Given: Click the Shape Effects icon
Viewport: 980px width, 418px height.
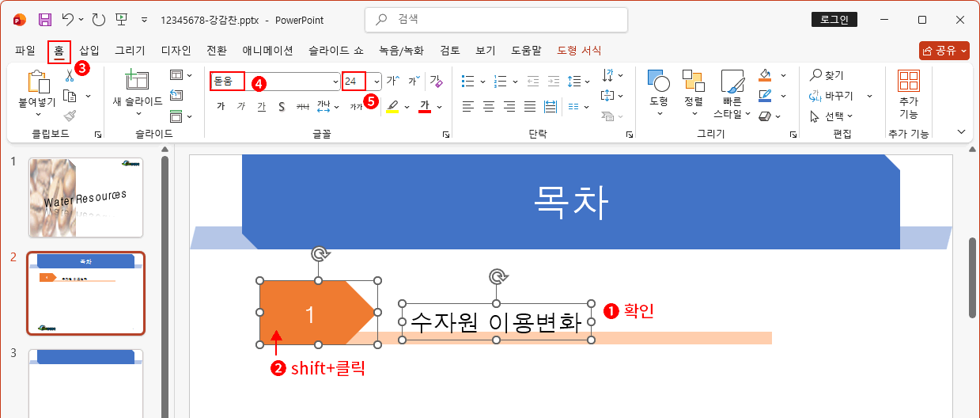Looking at the screenshot, I should coord(764,116).
